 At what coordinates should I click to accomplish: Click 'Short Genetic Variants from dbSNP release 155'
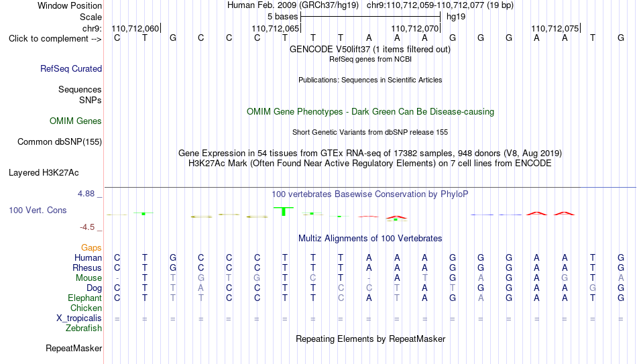point(370,133)
